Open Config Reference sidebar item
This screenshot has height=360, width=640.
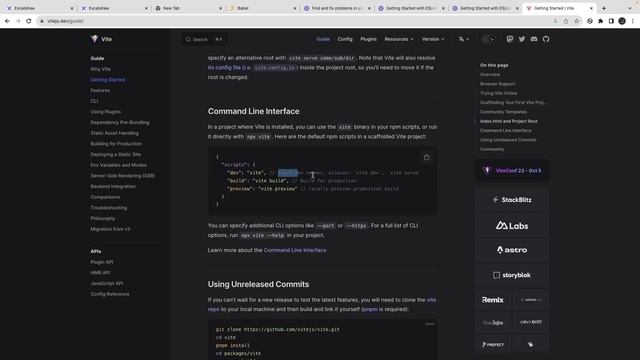(110, 294)
